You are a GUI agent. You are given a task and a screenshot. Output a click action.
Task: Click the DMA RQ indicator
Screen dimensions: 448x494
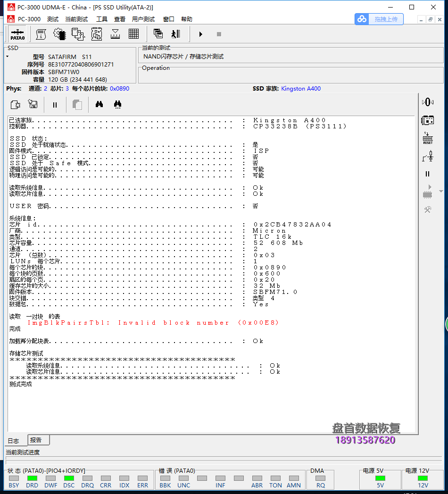321,478
